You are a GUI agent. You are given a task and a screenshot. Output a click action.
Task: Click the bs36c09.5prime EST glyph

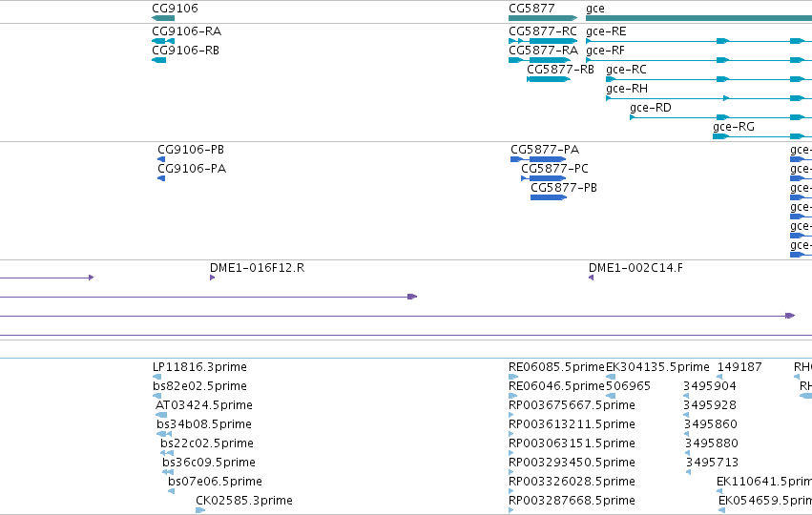168,472
